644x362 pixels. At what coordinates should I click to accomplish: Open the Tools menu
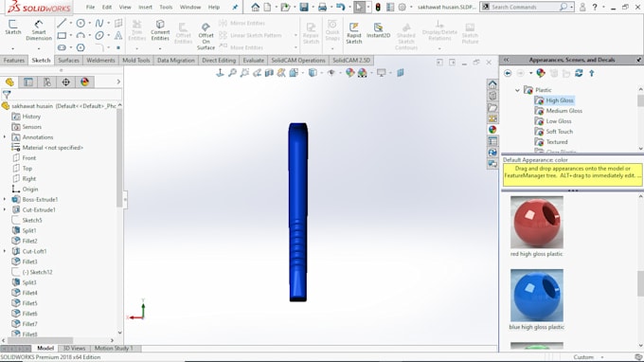(166, 7)
